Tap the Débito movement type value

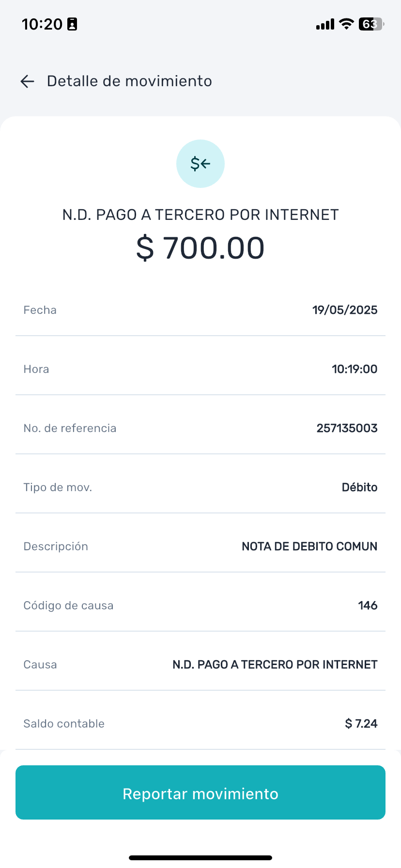coord(359,487)
